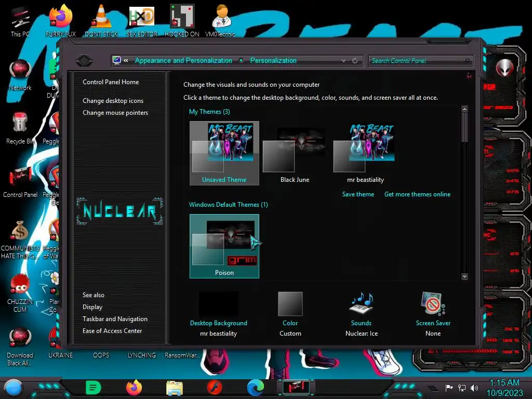Open the Display link
Screen dimensions: 532x399
click(92, 307)
